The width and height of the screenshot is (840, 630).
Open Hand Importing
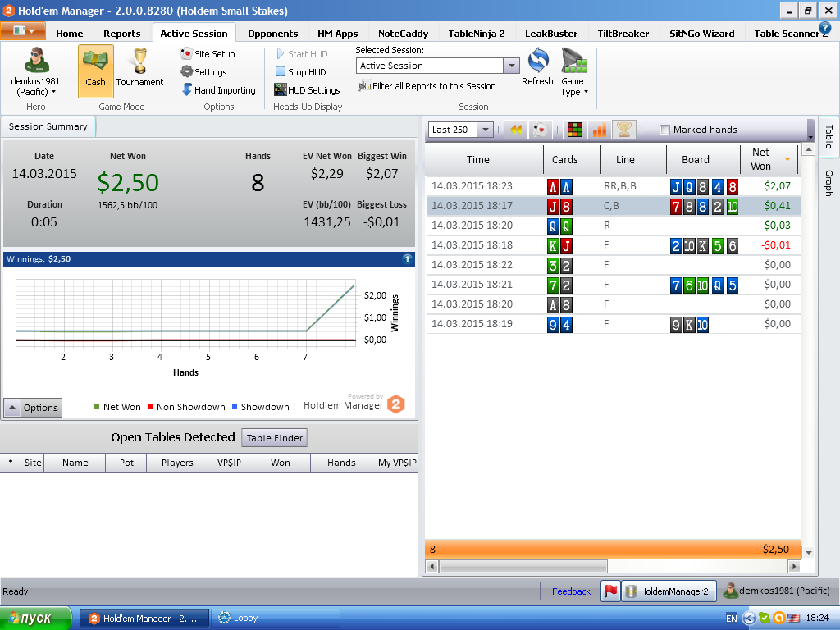tap(218, 90)
